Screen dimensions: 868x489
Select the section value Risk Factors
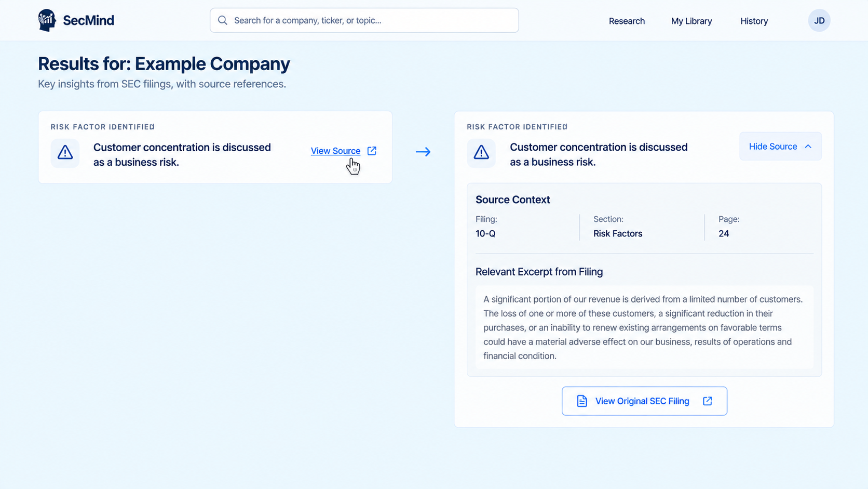(x=618, y=233)
